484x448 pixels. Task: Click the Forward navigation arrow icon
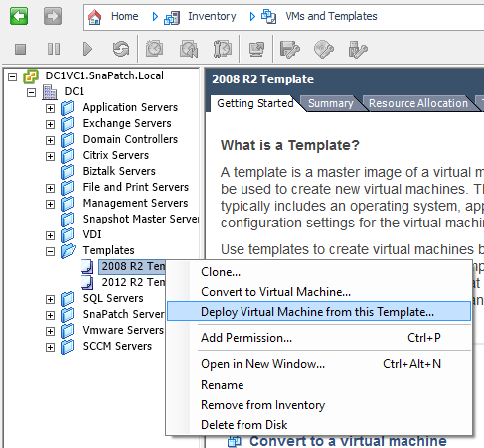53,16
